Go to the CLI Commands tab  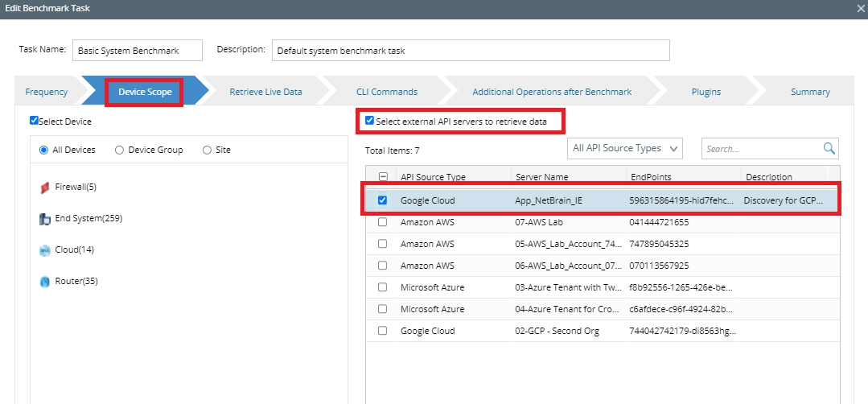[387, 92]
